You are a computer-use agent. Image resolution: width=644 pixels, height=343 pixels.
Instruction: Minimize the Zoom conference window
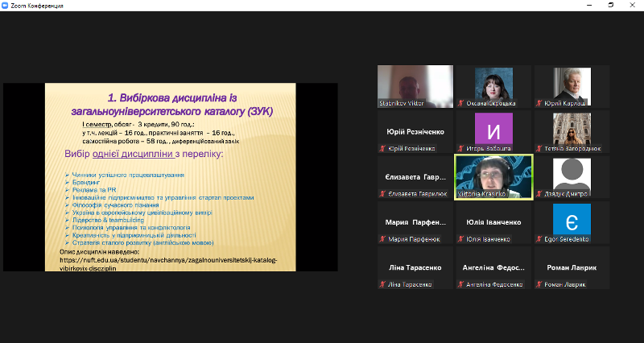point(590,6)
